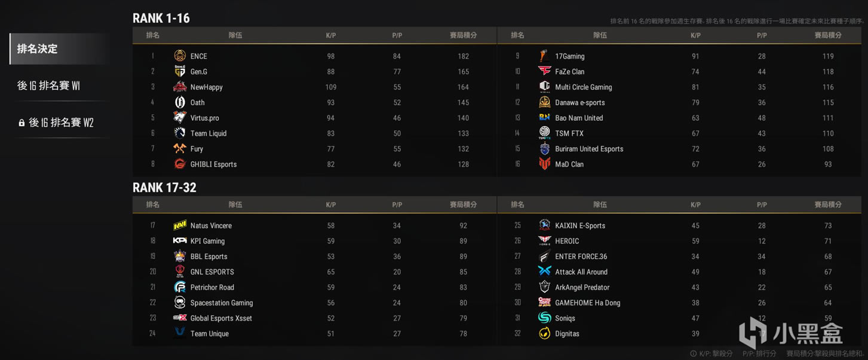This screenshot has height=360, width=868.
Task: Select the Oath team name
Action: [198, 102]
